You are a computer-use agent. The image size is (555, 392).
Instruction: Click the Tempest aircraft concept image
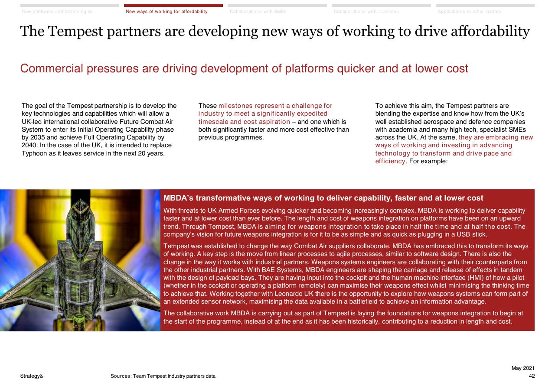(80, 260)
